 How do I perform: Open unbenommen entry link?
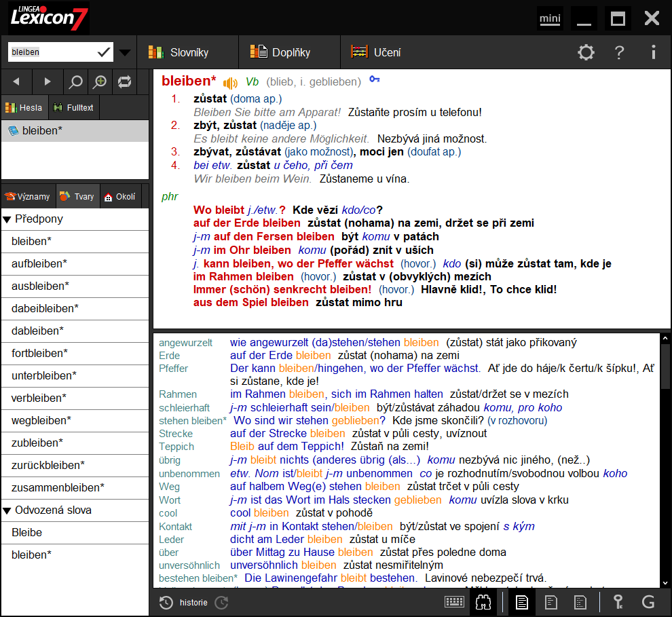pyautogui.click(x=189, y=474)
